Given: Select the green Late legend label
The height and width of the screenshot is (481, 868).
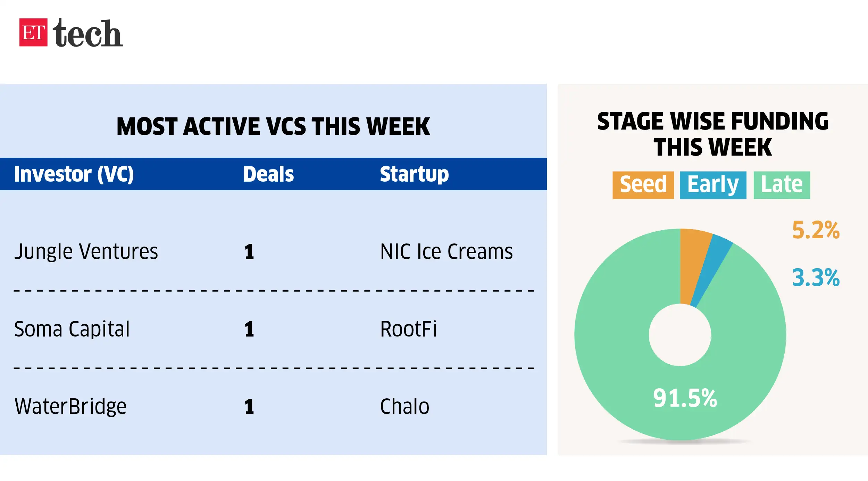Looking at the screenshot, I should (x=782, y=185).
